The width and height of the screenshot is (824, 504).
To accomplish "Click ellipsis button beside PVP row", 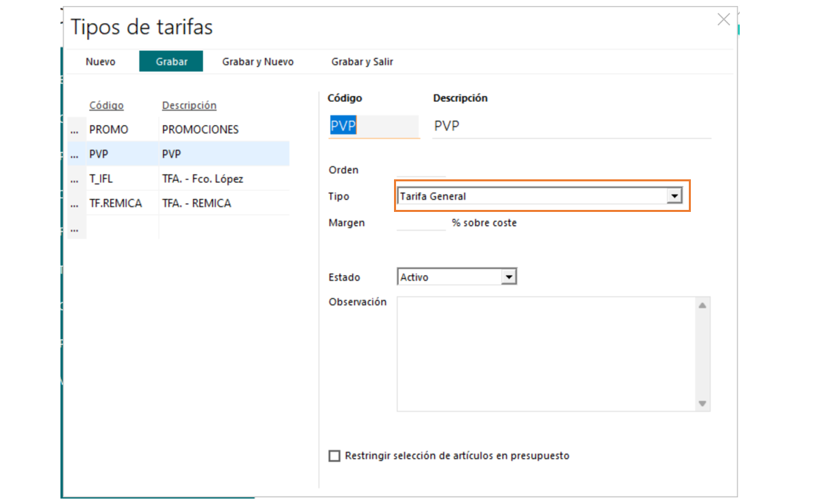I will click(x=75, y=154).
